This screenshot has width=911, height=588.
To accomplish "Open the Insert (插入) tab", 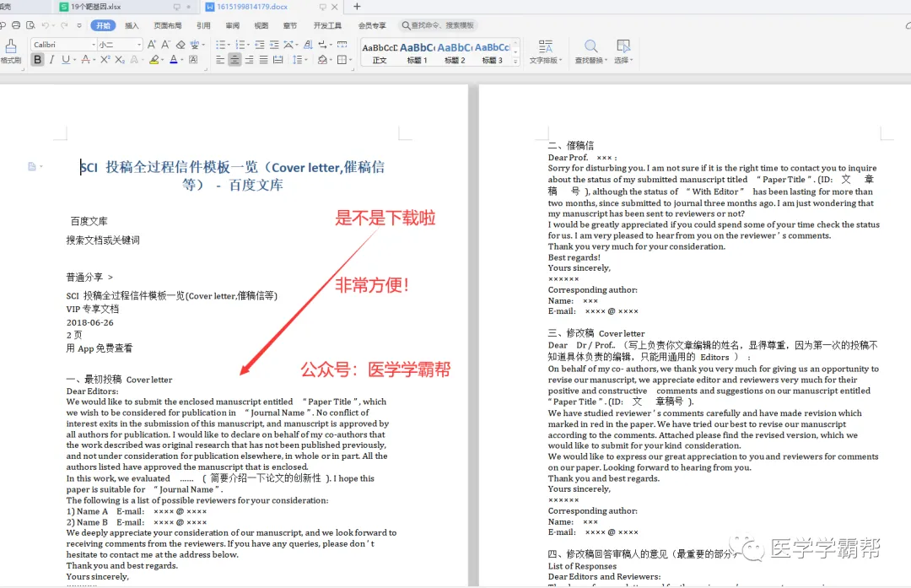I will pos(132,25).
